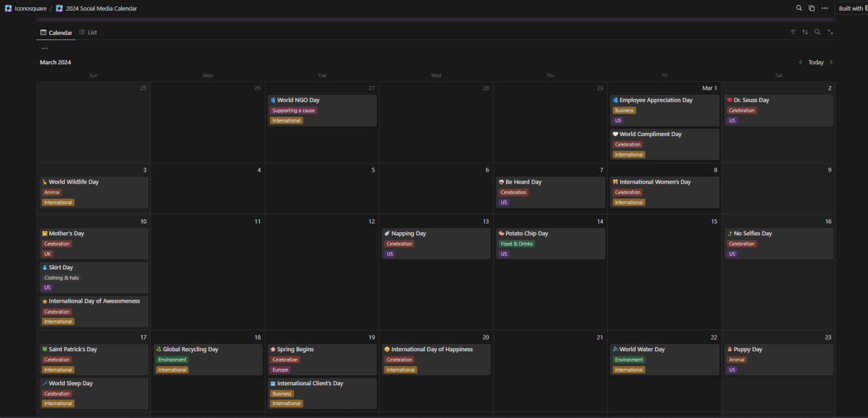Viewport: 868px width, 418px height.
Task: Open the global Notion search
Action: (x=798, y=8)
